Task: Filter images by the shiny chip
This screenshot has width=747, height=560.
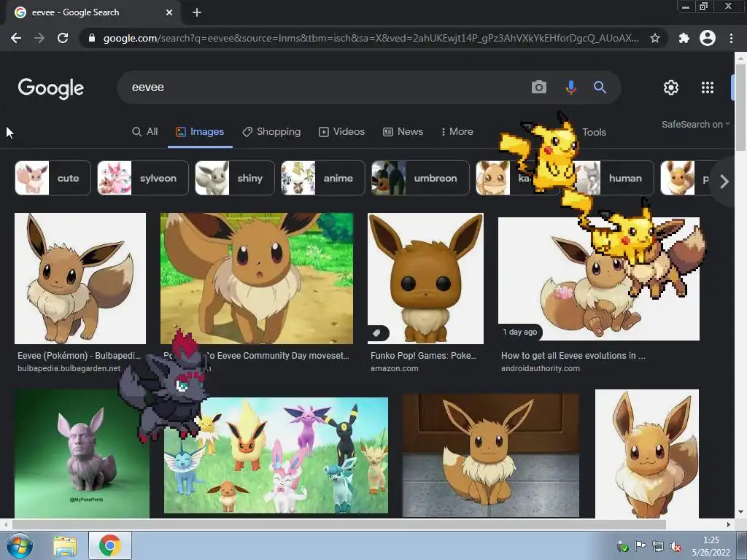Action: [x=235, y=178]
